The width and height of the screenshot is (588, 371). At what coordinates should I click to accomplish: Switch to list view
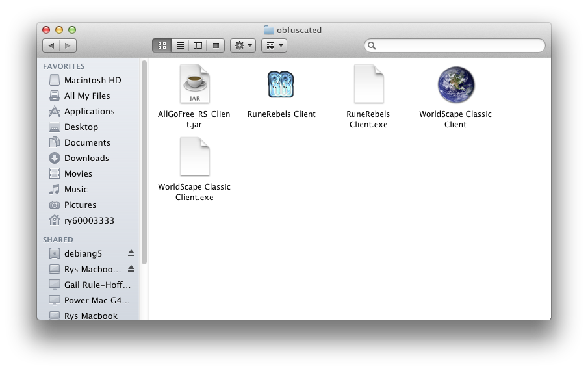180,45
